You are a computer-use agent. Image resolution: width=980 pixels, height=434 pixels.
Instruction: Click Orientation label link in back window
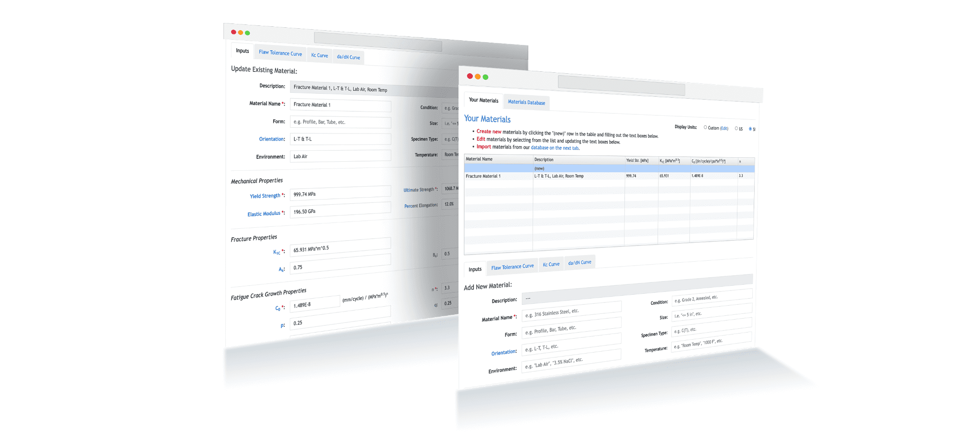click(x=272, y=139)
